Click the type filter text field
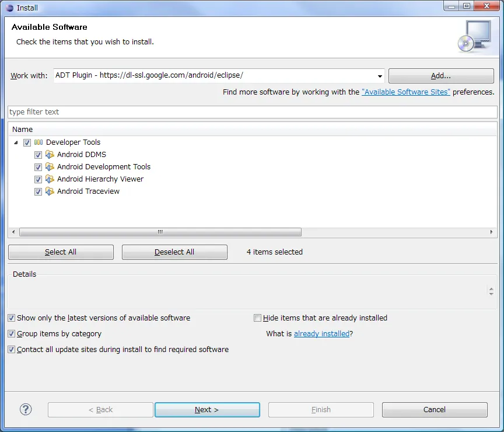504x432 pixels. click(x=253, y=112)
